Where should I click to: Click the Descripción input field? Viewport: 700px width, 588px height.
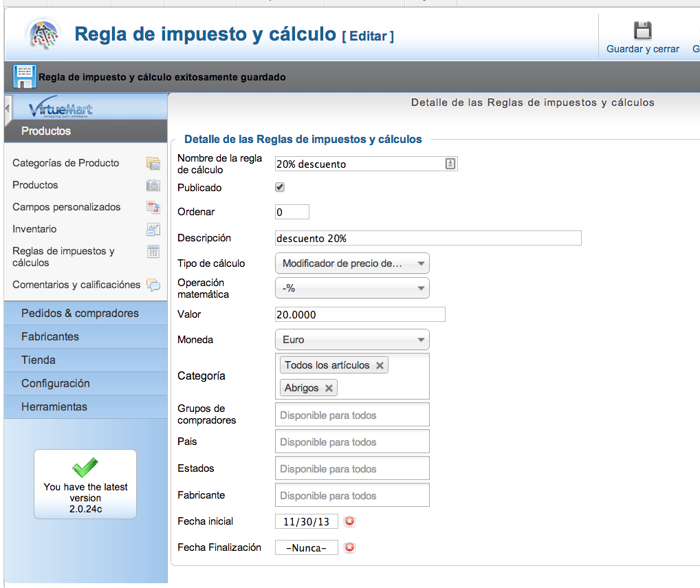click(x=428, y=238)
